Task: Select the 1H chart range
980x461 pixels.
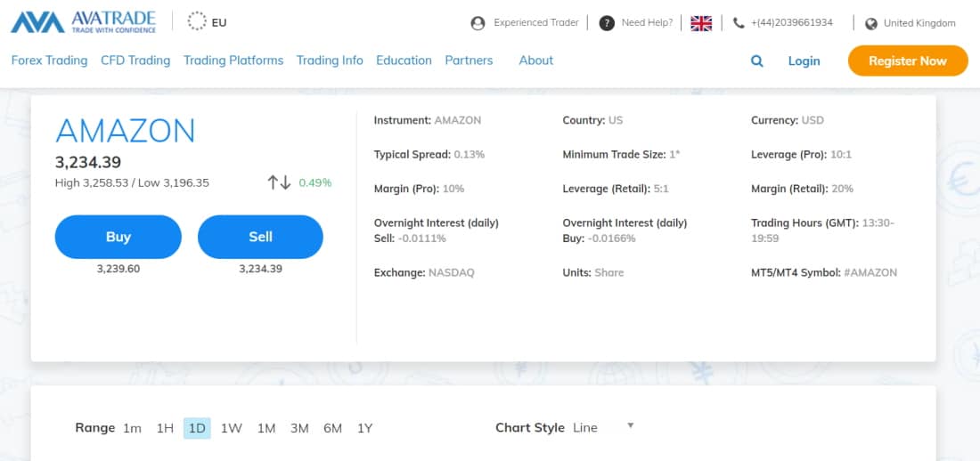Action: click(x=165, y=429)
